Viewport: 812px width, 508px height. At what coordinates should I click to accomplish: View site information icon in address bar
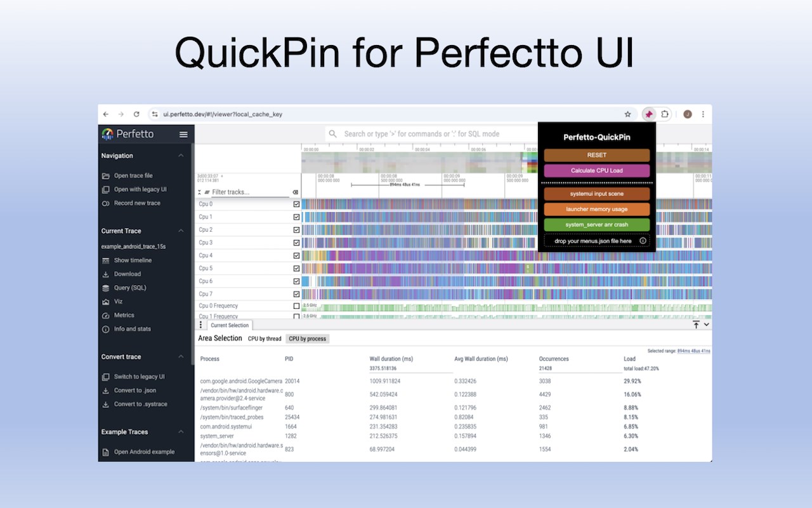(x=155, y=114)
